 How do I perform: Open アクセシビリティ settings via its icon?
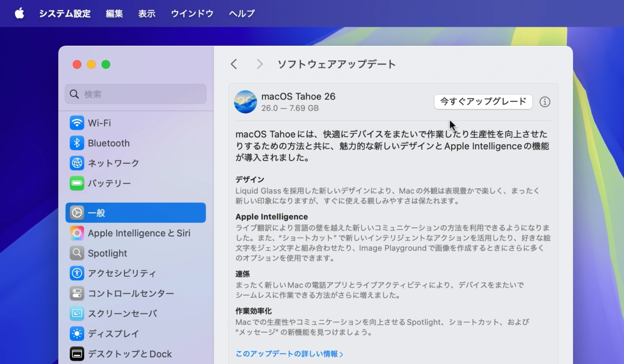pyautogui.click(x=77, y=273)
